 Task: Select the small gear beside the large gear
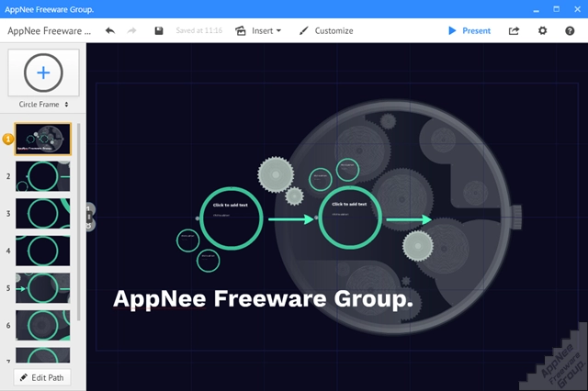(294, 195)
